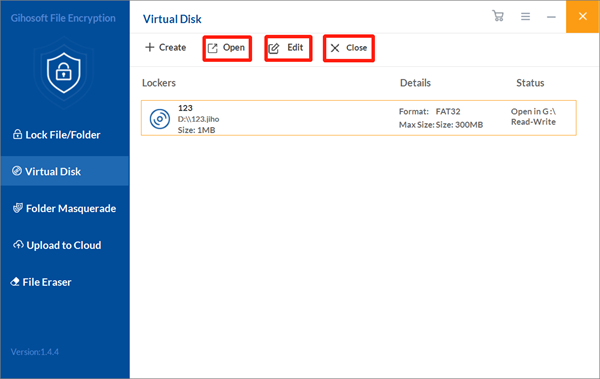This screenshot has width=600, height=379.
Task: Click the Details column header
Action: (415, 83)
